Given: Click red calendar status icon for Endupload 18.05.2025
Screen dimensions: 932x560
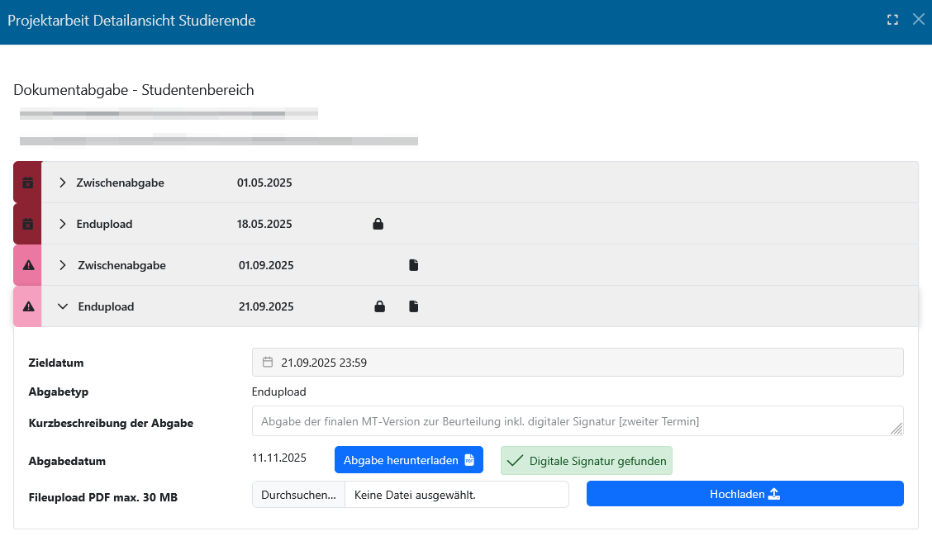Looking at the screenshot, I should [x=27, y=224].
